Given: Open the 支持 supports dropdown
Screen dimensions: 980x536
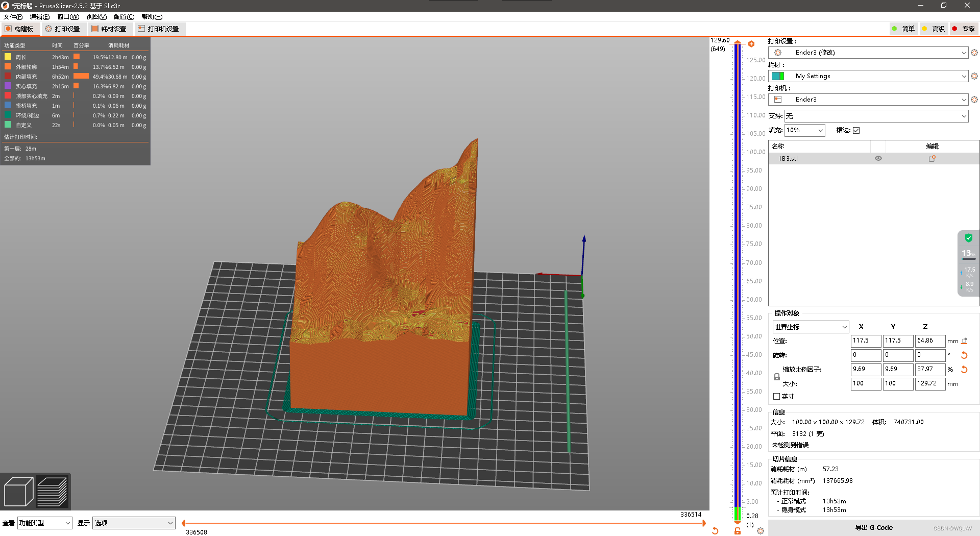Looking at the screenshot, I should point(876,116).
